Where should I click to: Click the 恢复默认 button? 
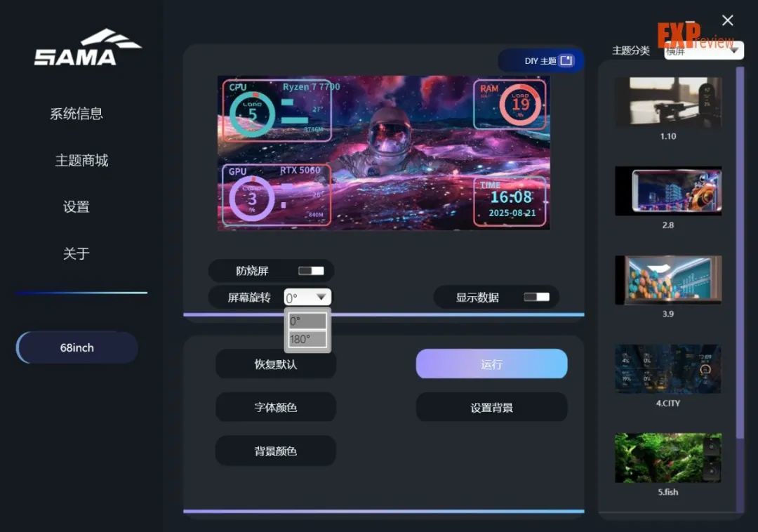point(276,364)
